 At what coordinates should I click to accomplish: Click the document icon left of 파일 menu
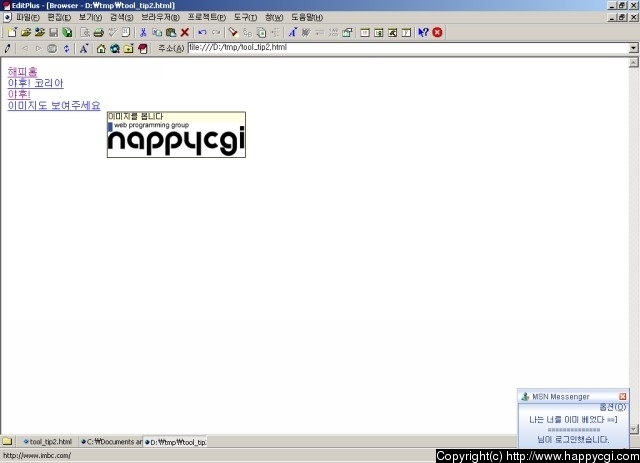tap(7, 18)
